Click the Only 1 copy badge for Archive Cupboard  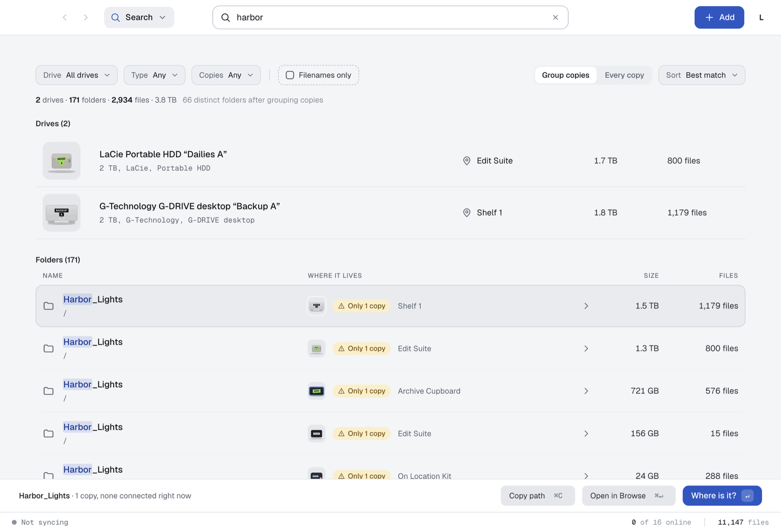[362, 391]
